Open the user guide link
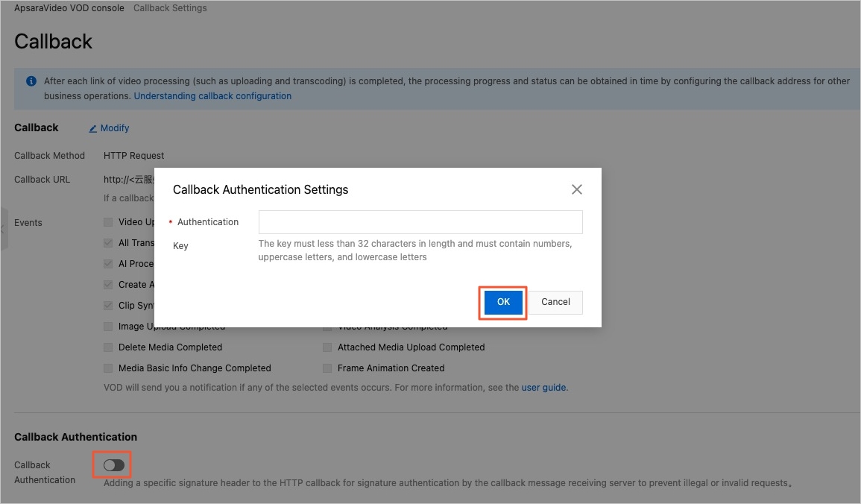Image resolution: width=861 pixels, height=504 pixels. tap(543, 387)
